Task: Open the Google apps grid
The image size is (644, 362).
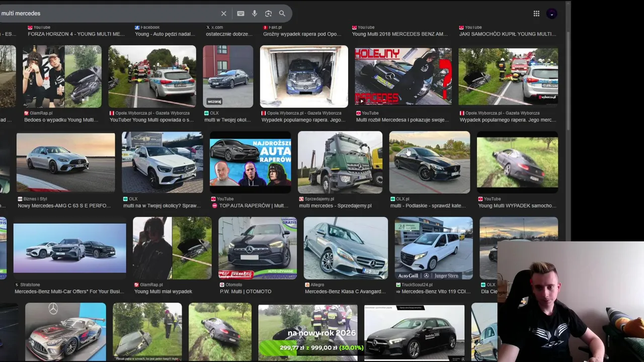Action: pos(536,14)
